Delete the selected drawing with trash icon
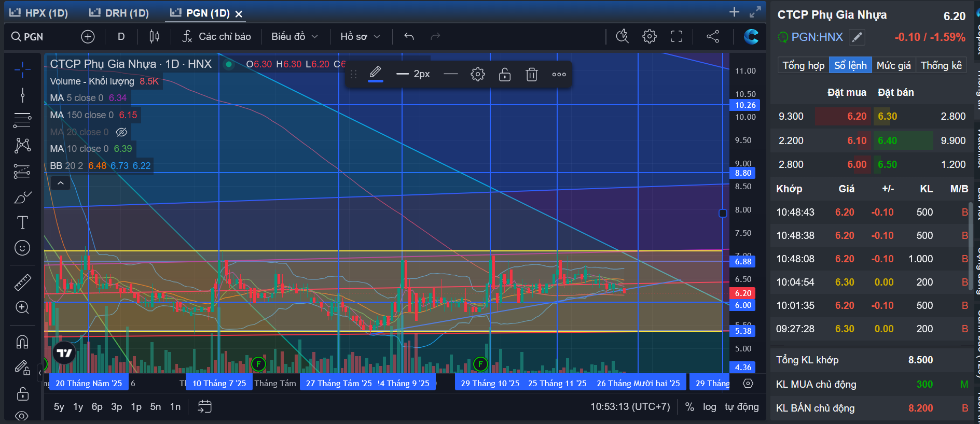Screen dimensions: 980x424 532,75
